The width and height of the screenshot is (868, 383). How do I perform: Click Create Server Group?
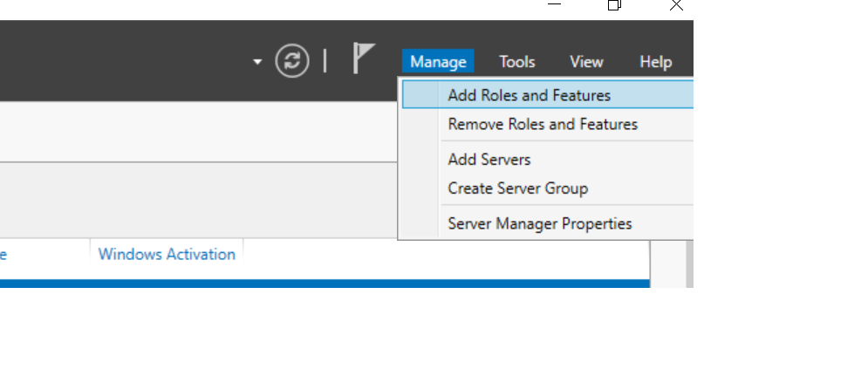[517, 188]
